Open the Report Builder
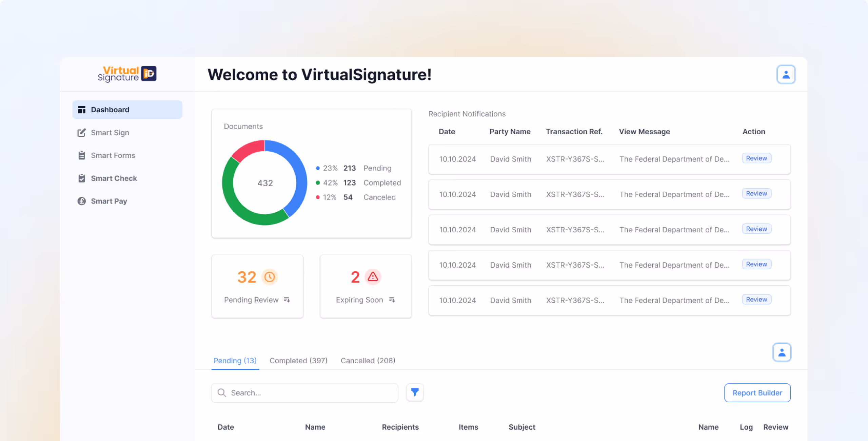868x441 pixels. pyautogui.click(x=757, y=393)
